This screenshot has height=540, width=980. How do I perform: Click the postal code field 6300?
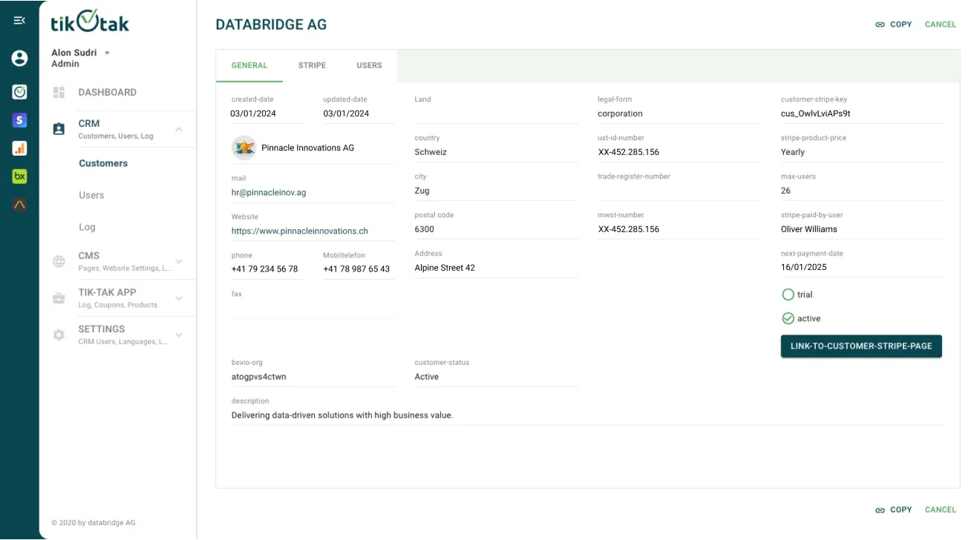pyautogui.click(x=496, y=224)
